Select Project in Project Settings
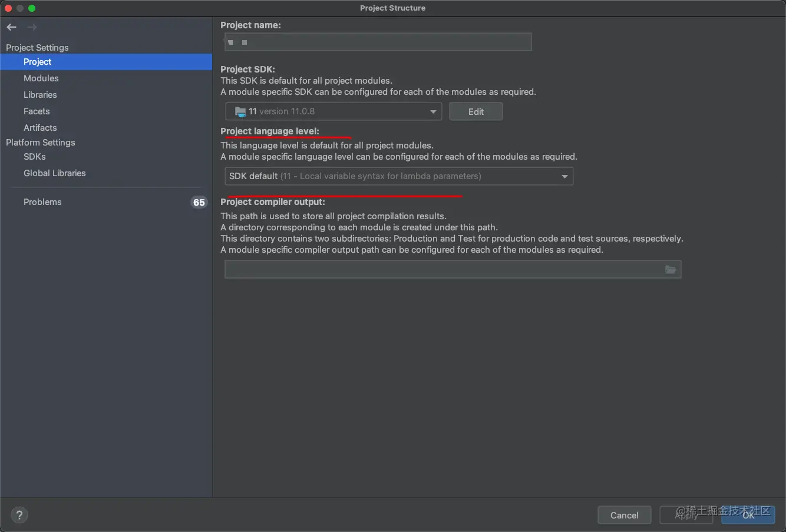Viewport: 786px width, 532px height. click(x=106, y=62)
